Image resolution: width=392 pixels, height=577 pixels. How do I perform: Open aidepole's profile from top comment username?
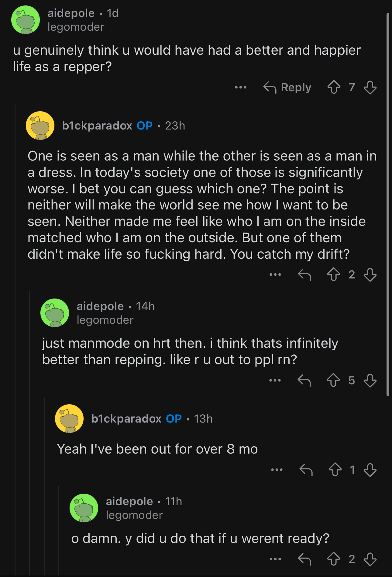71,13
